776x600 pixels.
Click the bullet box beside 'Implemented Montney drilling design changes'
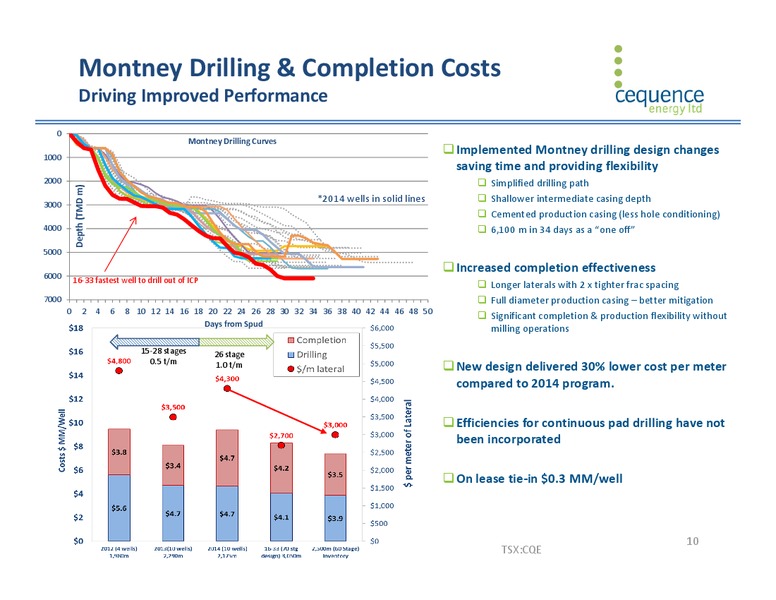pyautogui.click(x=448, y=149)
